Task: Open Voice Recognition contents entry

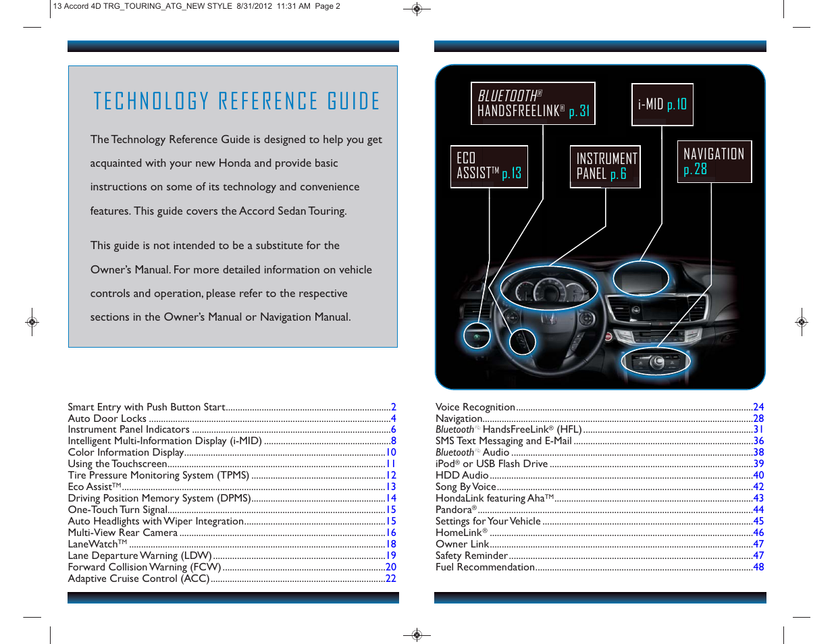Action: (600, 407)
